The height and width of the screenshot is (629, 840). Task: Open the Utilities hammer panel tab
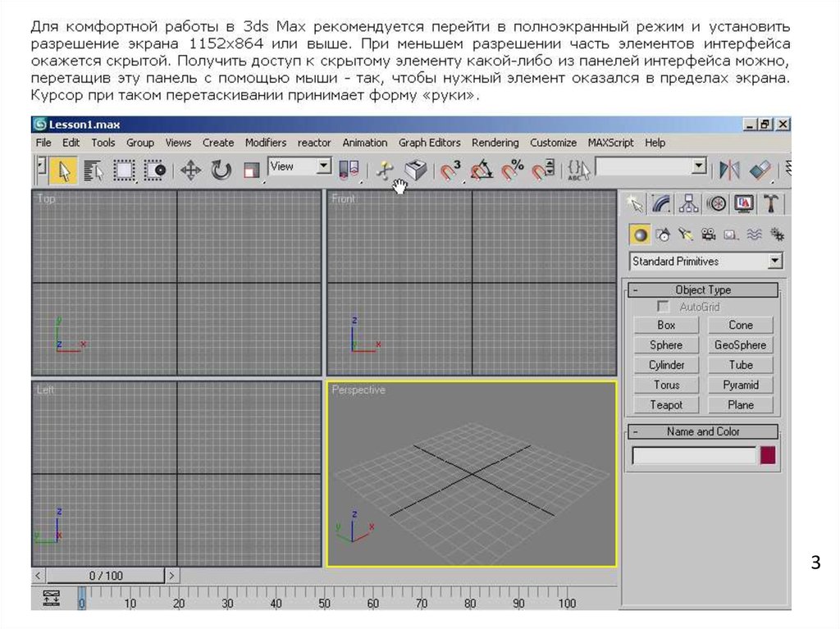[770, 203]
